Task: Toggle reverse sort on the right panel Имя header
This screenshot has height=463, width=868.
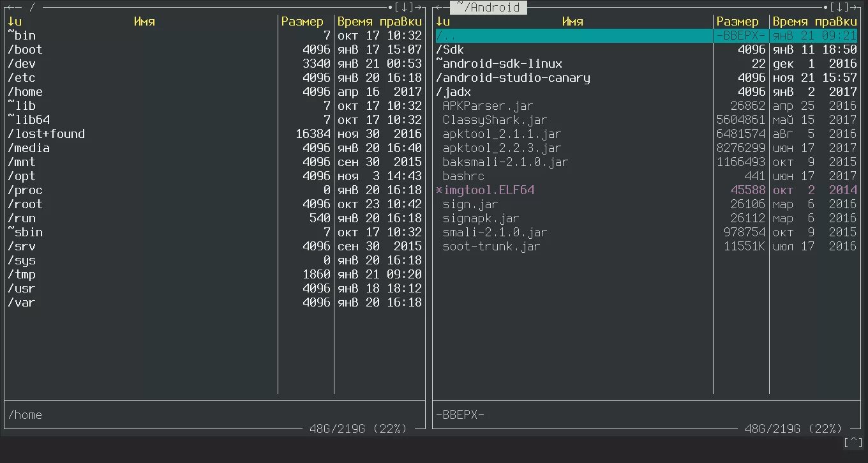Action: 572,21
